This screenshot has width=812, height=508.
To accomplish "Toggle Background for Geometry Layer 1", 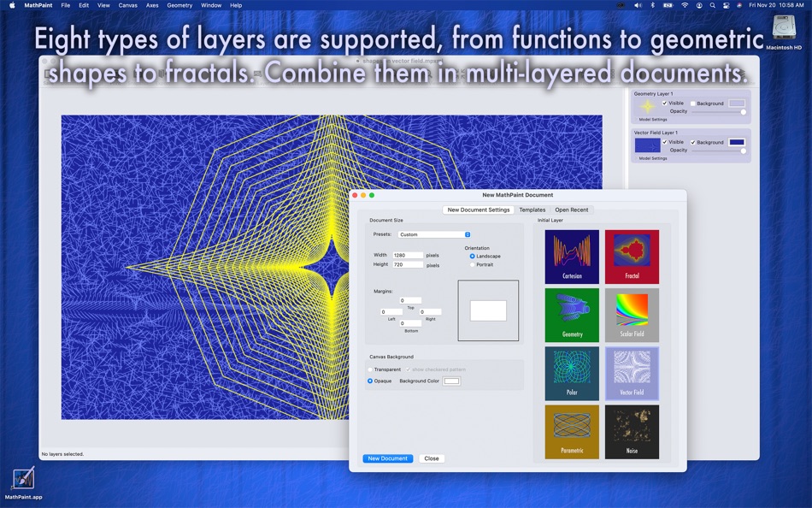I will tap(693, 103).
